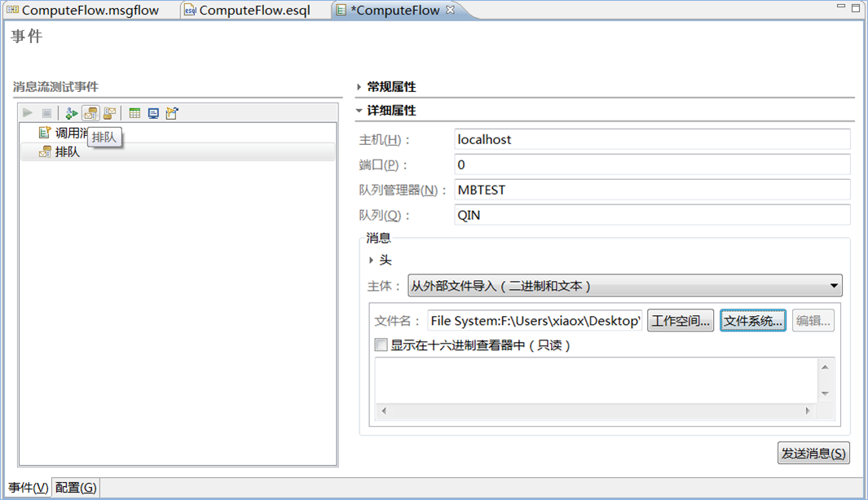Open the 配置(G) bottom tab
The image size is (868, 500).
(x=76, y=487)
